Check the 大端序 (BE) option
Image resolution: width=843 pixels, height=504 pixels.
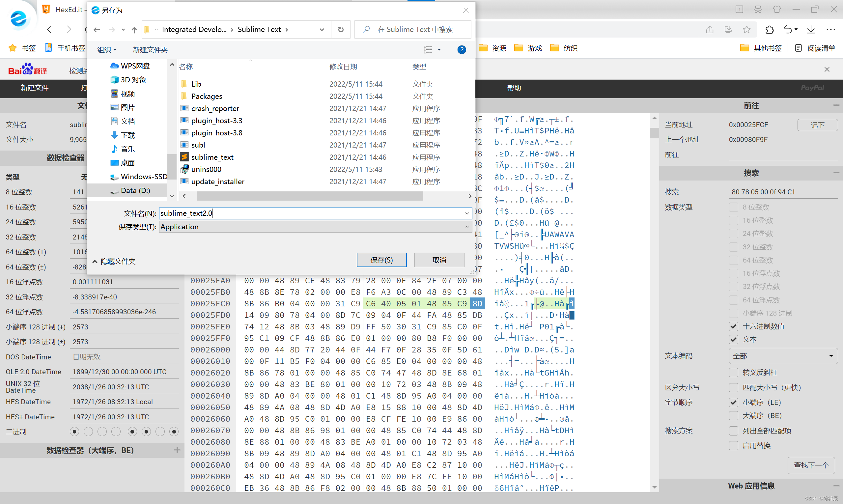coord(734,416)
